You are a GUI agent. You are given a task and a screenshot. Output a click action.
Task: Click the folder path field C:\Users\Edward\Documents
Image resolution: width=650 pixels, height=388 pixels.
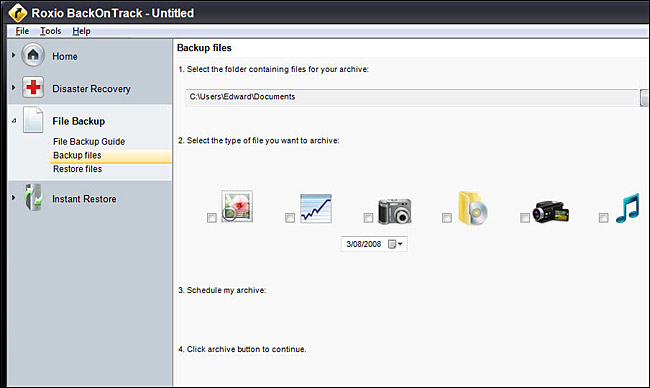412,97
